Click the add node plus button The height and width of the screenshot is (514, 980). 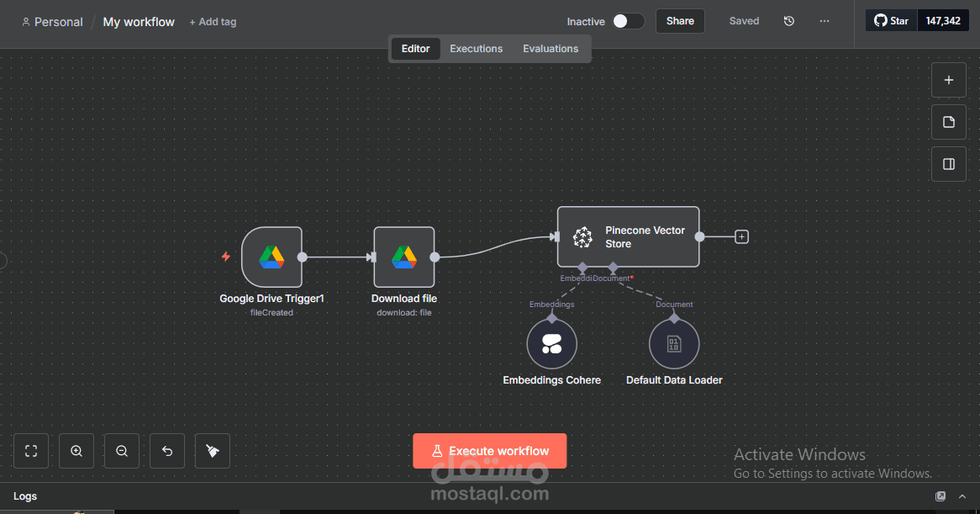(x=949, y=80)
